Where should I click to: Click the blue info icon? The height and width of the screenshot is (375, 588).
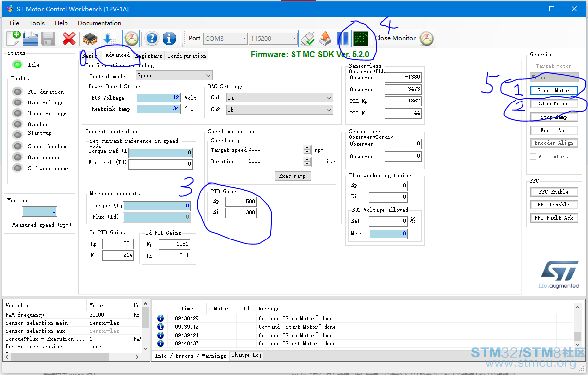point(169,38)
